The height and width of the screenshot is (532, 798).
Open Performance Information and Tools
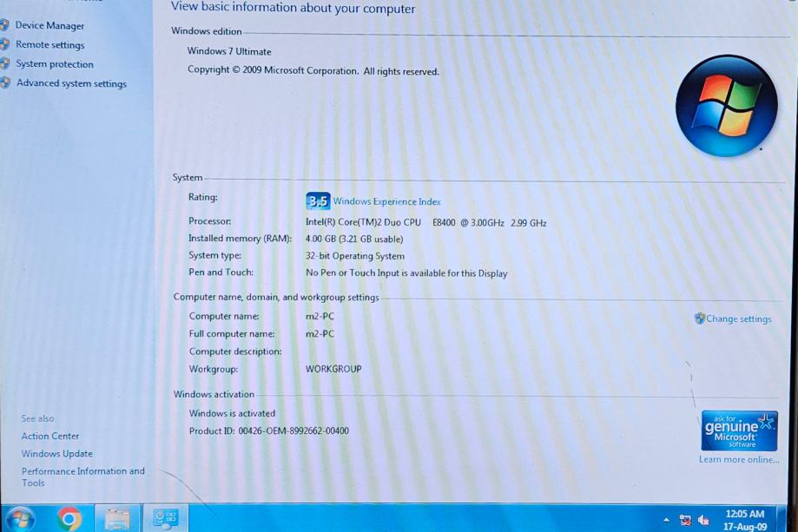pyautogui.click(x=83, y=477)
